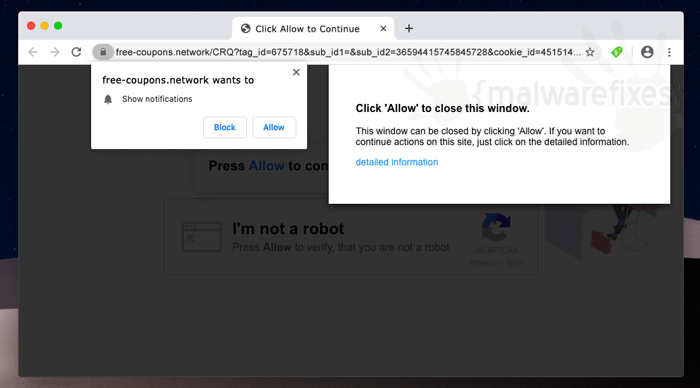Image resolution: width=700 pixels, height=388 pixels.
Task: Open the green coupon tag extension
Action: click(617, 52)
